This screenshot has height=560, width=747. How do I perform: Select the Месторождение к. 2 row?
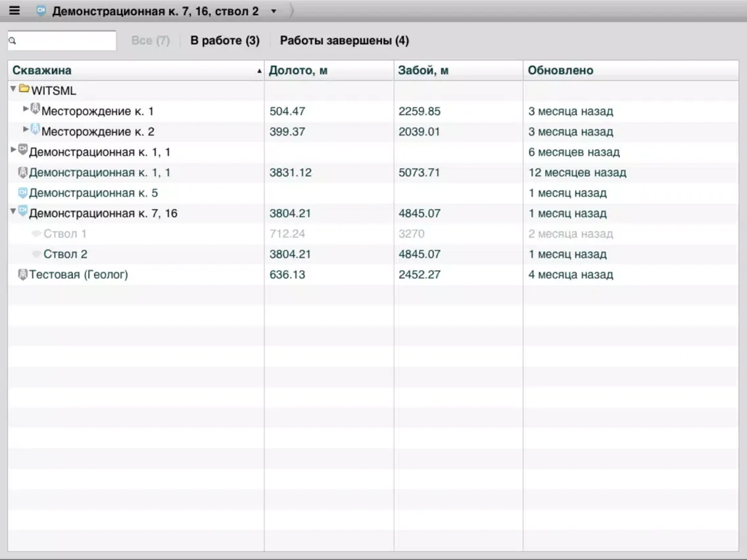373,131
